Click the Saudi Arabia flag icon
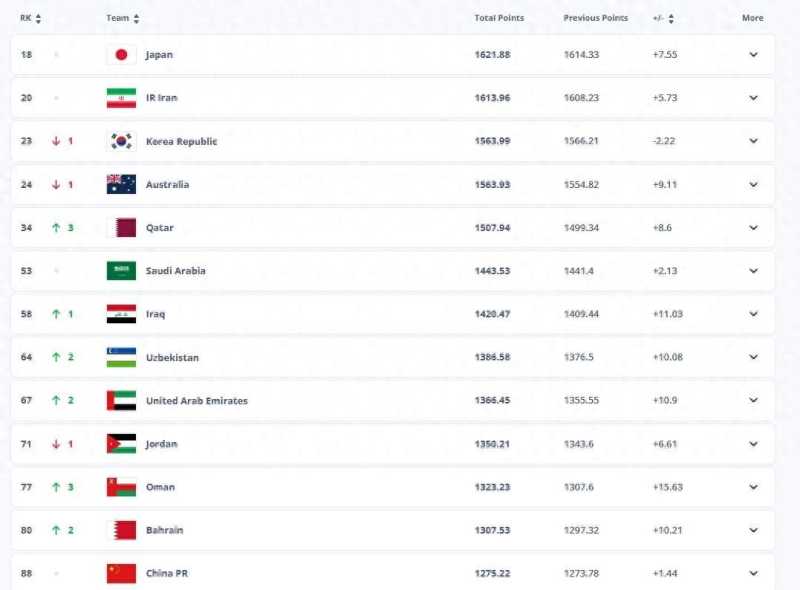 coord(121,271)
